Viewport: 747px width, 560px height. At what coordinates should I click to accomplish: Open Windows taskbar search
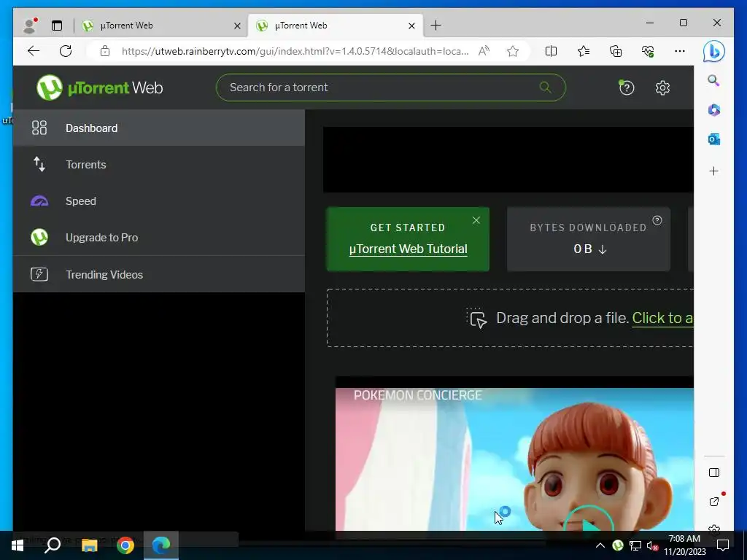pos(53,545)
